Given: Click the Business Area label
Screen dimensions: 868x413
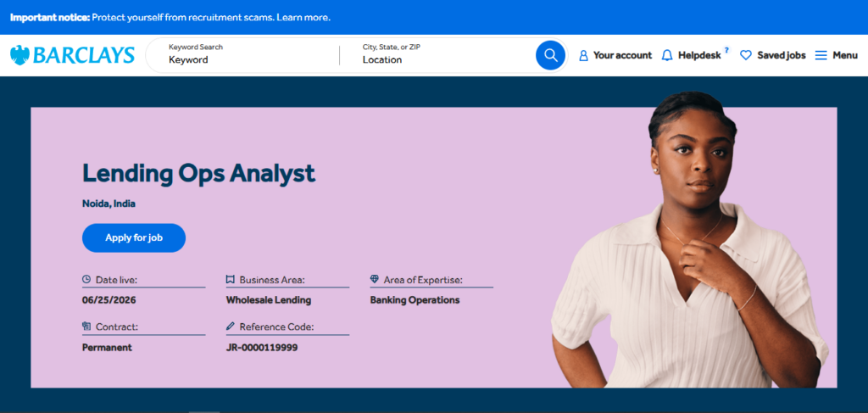Looking at the screenshot, I should (x=272, y=280).
